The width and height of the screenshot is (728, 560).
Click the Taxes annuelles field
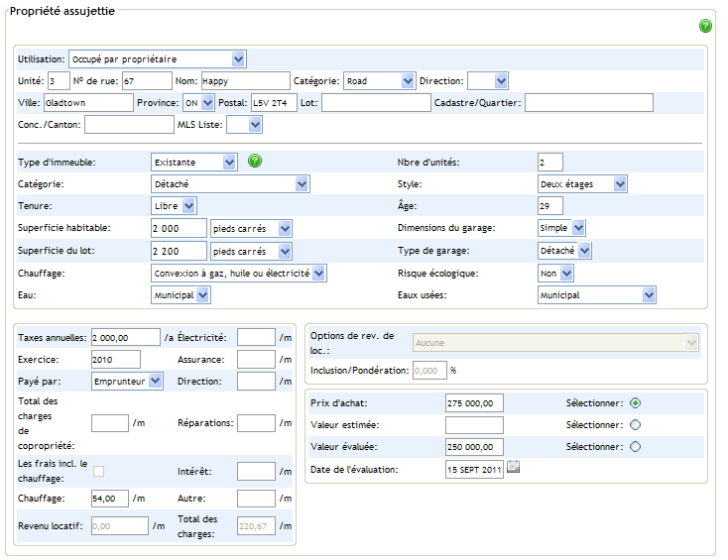(126, 338)
